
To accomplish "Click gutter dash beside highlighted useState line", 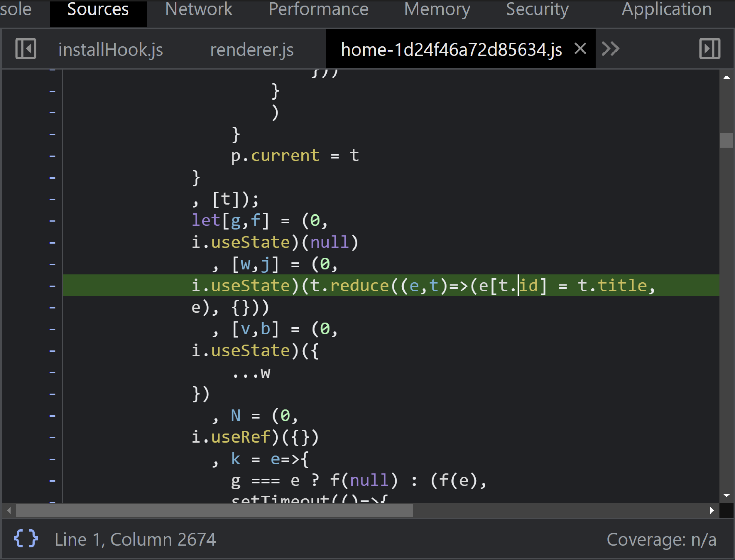I will 52,286.
